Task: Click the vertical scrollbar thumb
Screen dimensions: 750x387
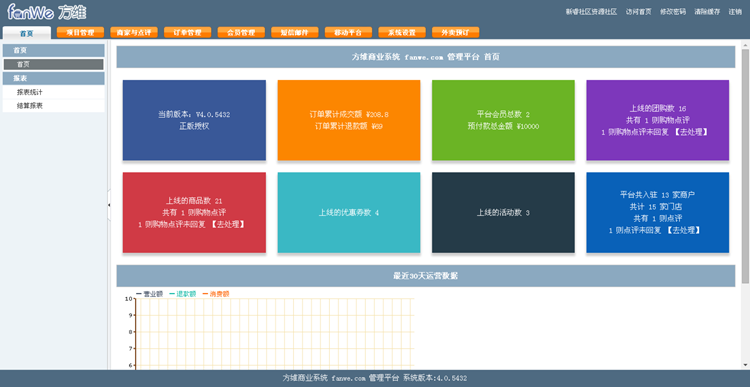Action: [x=745, y=165]
